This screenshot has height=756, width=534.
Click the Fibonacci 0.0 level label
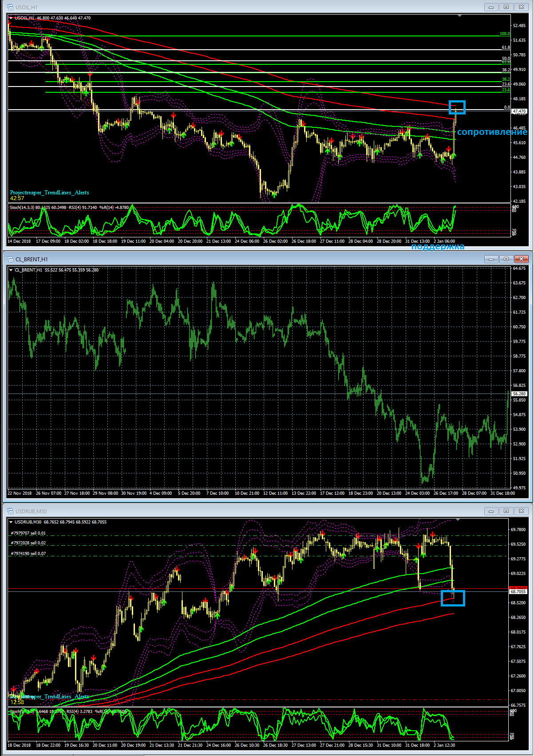coord(507,107)
